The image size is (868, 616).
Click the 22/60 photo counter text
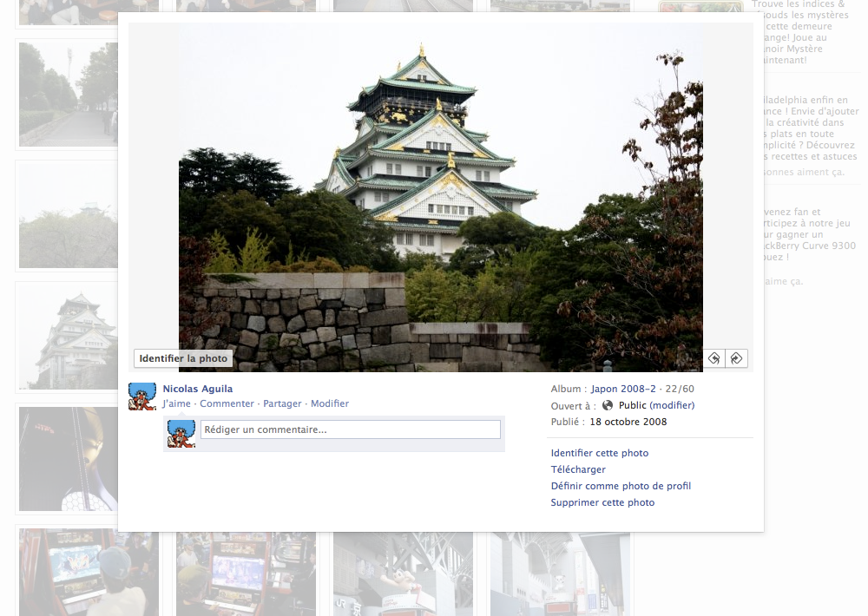[x=680, y=389]
